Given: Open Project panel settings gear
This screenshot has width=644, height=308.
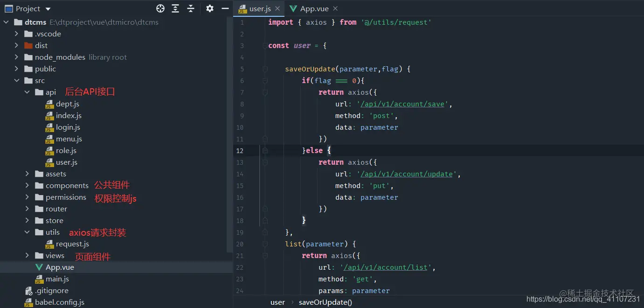Looking at the screenshot, I should coord(210,8).
